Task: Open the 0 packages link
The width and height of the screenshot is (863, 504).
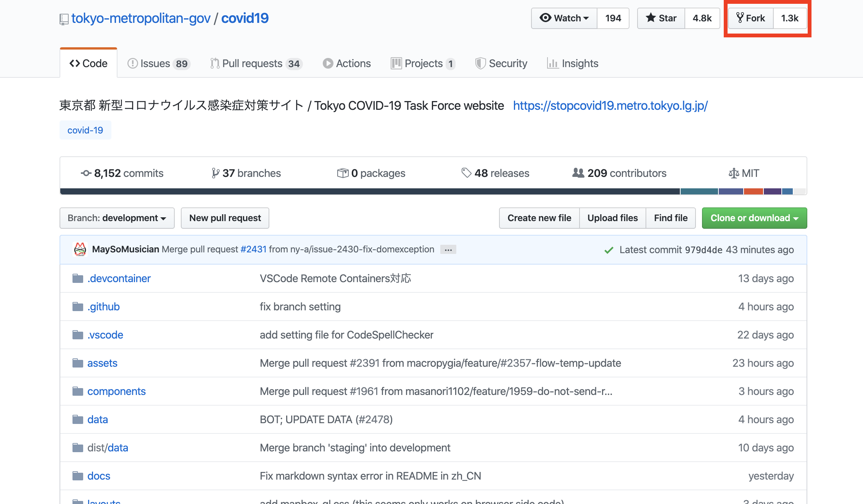Action: pos(371,173)
